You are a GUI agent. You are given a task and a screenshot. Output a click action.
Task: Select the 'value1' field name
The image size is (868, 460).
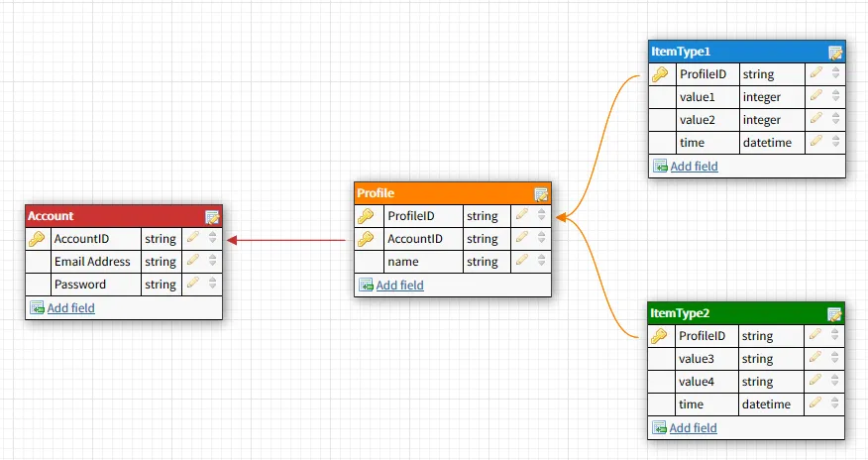pos(698,97)
